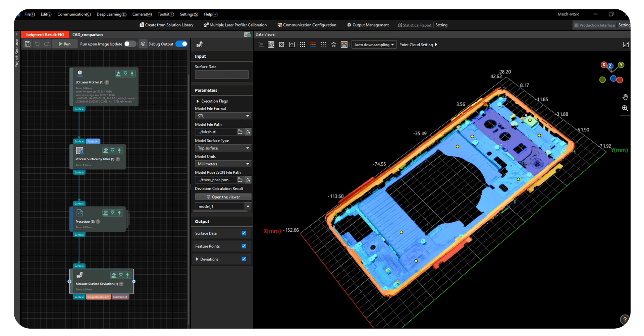Select the perspective cube icon in Data Viewer
The width and height of the screenshot is (644, 336).
pyautogui.click(x=271, y=44)
